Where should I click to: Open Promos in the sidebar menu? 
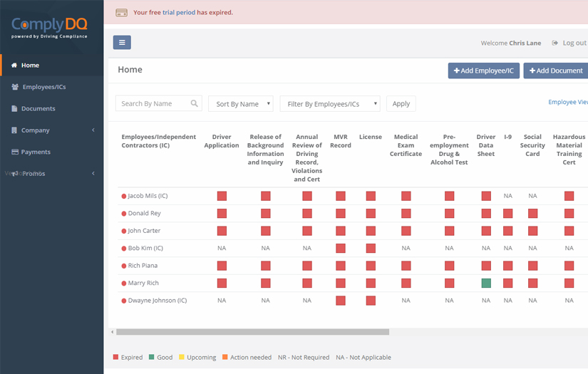[33, 174]
